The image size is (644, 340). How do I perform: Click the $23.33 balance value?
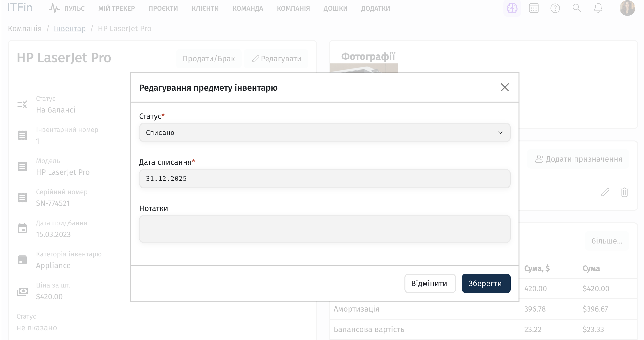click(x=593, y=330)
